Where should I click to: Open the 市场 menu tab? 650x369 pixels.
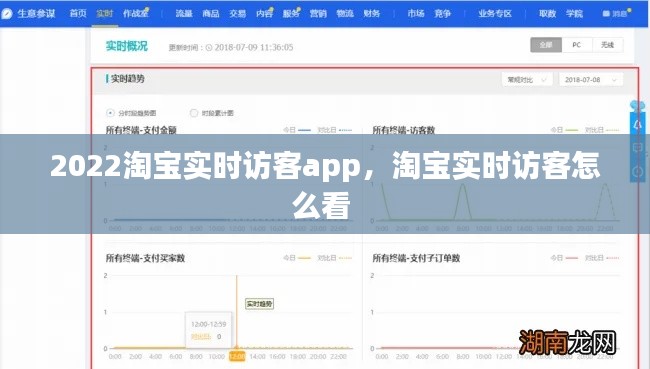415,14
